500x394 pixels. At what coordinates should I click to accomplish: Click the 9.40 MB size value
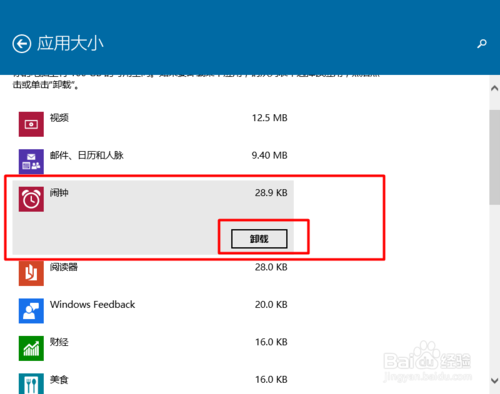(269, 155)
